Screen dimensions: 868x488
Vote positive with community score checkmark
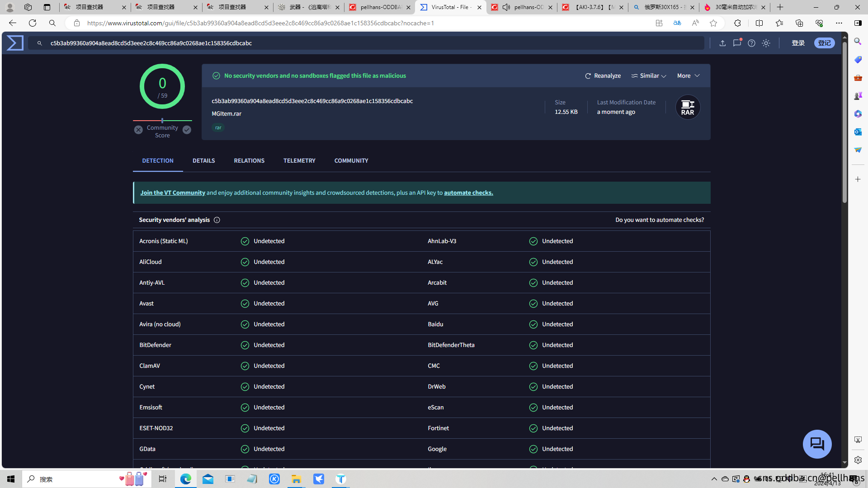(x=187, y=130)
